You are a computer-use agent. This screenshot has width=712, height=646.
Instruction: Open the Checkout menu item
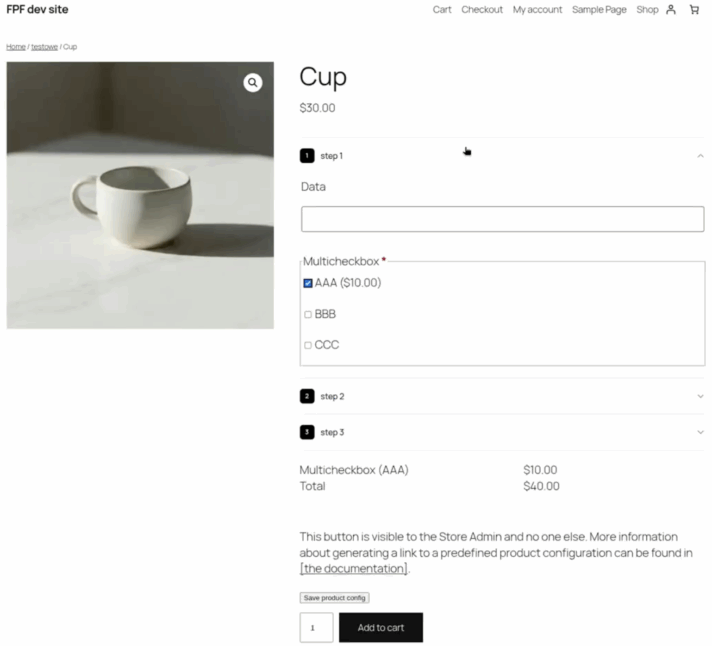pos(482,10)
